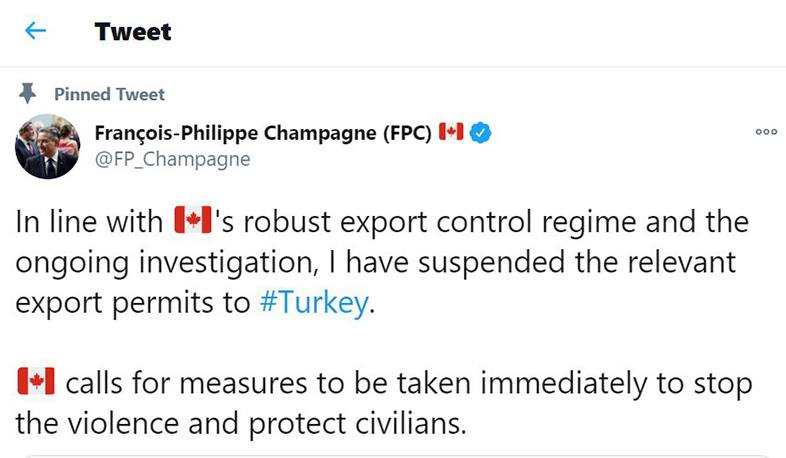Click the pin icon above the tweet
The height and width of the screenshot is (458, 786).
27,94
